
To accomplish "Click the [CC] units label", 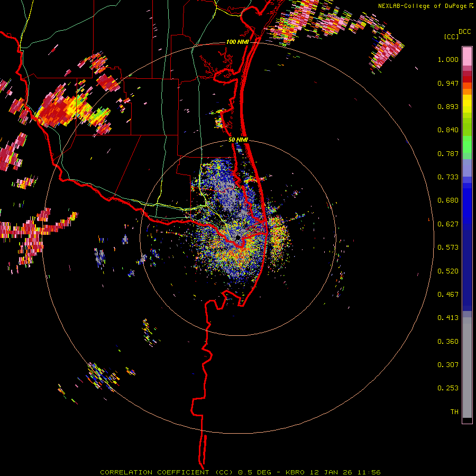I will pyautogui.click(x=452, y=36).
